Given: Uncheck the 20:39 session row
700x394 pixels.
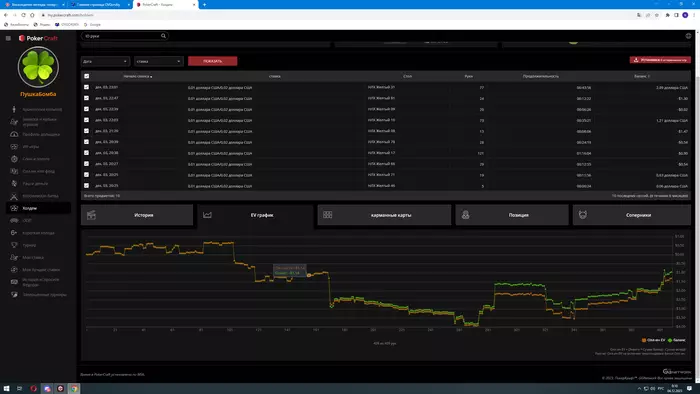Looking at the screenshot, I should click(87, 142).
